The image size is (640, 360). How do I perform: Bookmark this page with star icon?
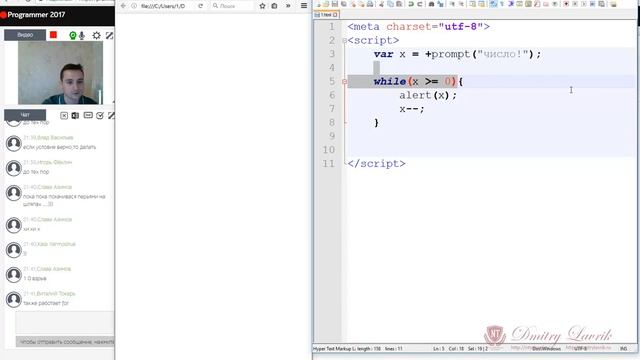(262, 6)
